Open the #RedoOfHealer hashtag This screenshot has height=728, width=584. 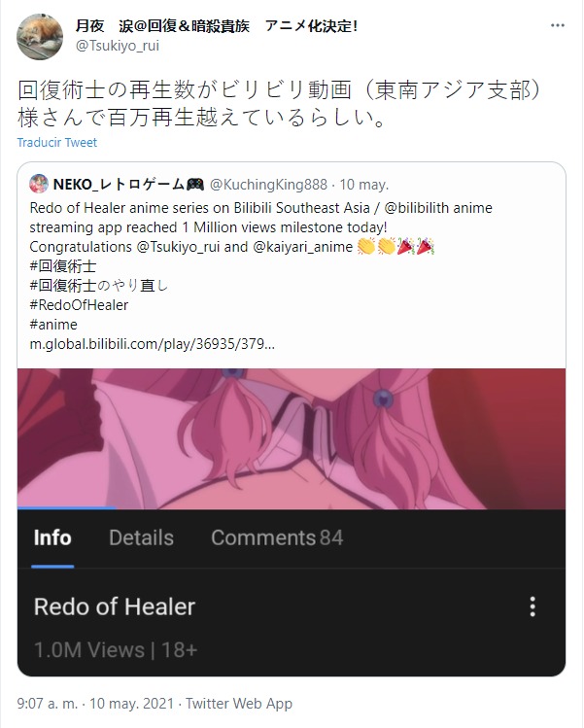tap(79, 305)
